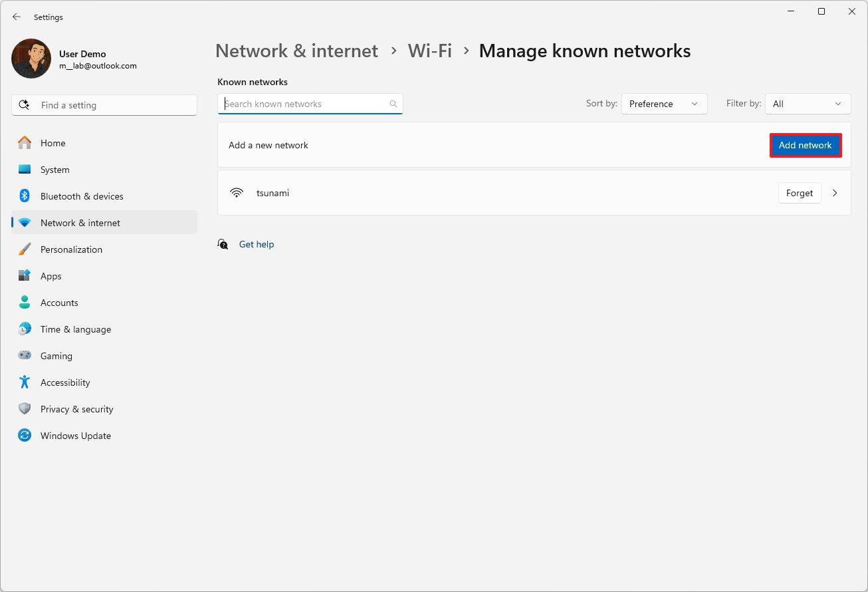Forget the tsunami network
This screenshot has width=868, height=592.
800,193
